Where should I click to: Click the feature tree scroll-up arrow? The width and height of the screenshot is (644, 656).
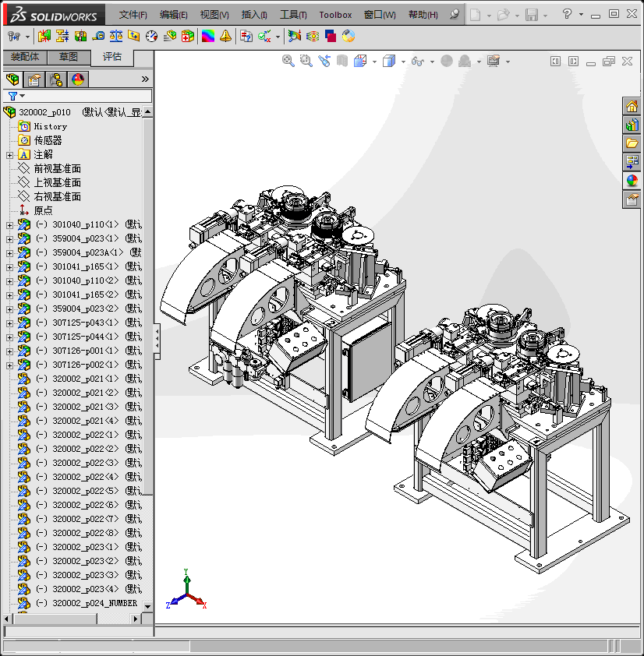[x=148, y=112]
